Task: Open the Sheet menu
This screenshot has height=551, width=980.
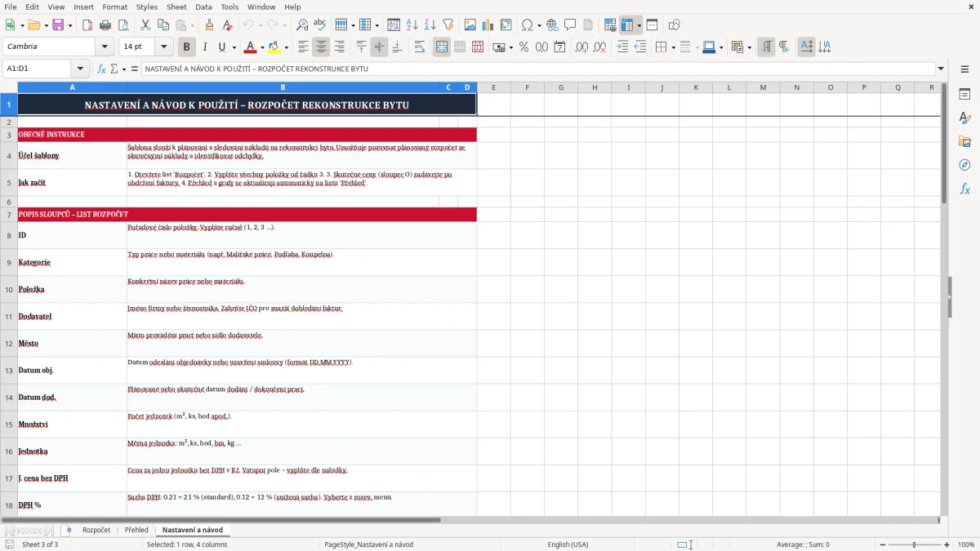Action: click(x=176, y=7)
